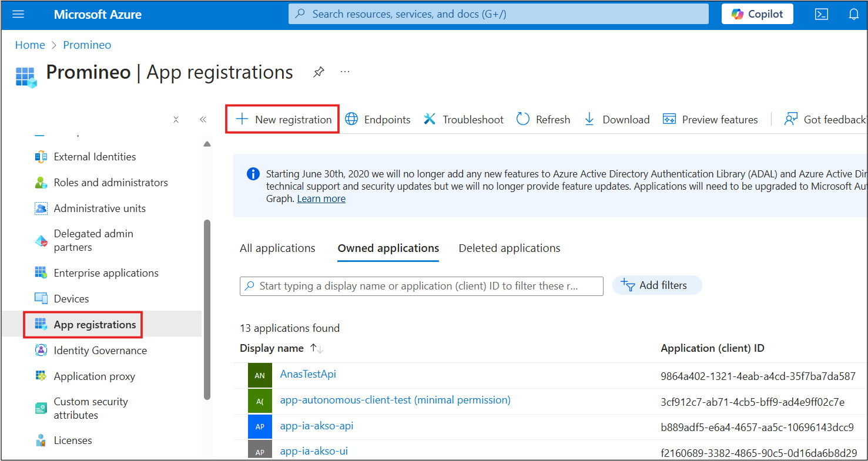The height and width of the screenshot is (461, 868).
Task: Click the sidebar scrollbar thumb
Action: click(207, 309)
